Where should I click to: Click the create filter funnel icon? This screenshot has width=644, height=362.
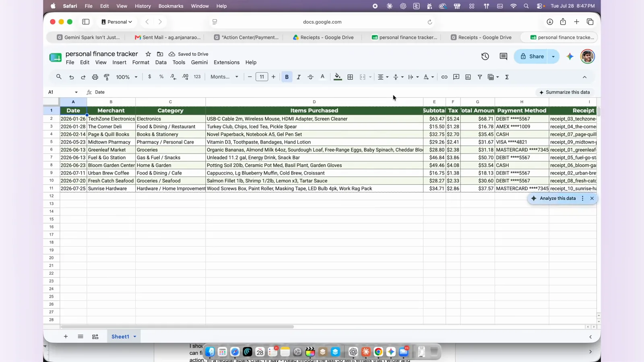[x=480, y=77]
